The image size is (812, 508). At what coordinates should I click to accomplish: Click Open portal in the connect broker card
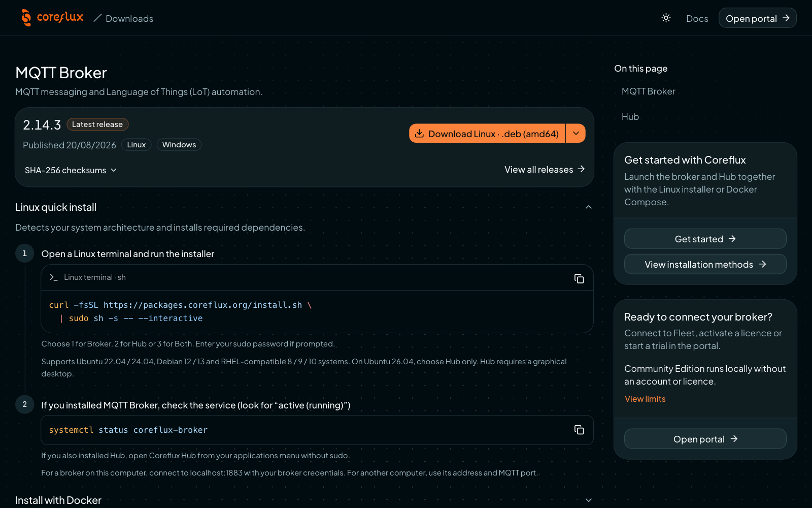point(705,439)
